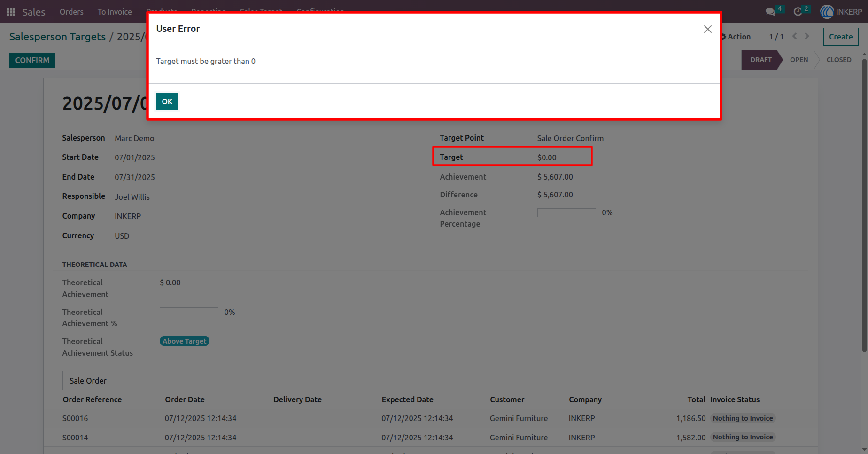
Task: Select the OPEN status stage
Action: click(799, 60)
